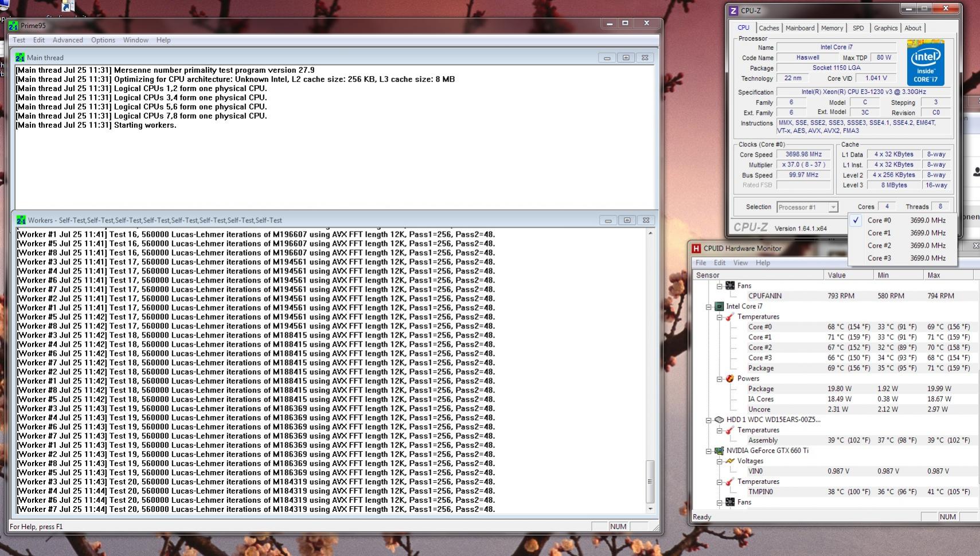This screenshot has height=556, width=980.
Task: Minimize the Workers child window
Action: 608,220
